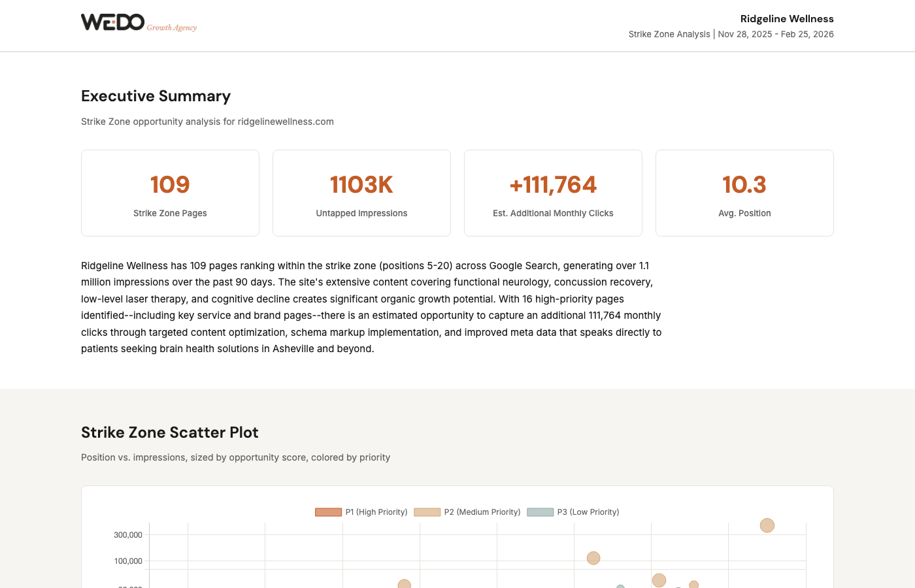915x588 pixels.
Task: Select the 10.3 Avg. Position card
Action: tap(744, 193)
